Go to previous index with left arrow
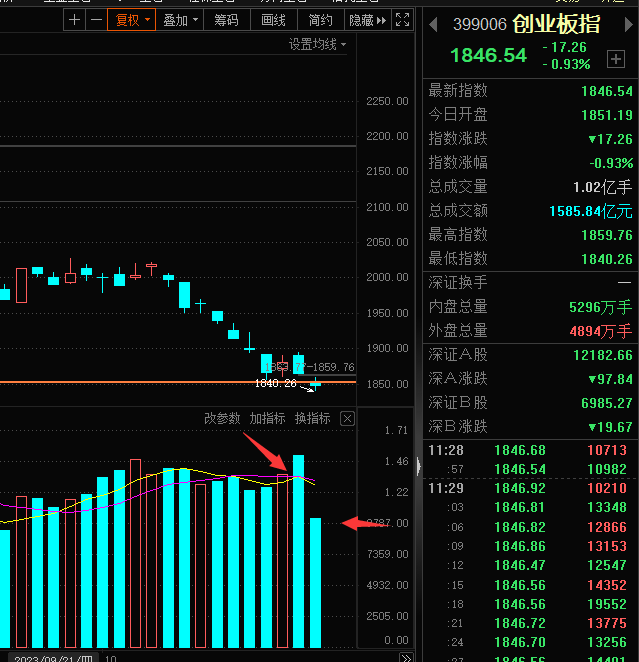639x662 pixels. pyautogui.click(x=433, y=24)
